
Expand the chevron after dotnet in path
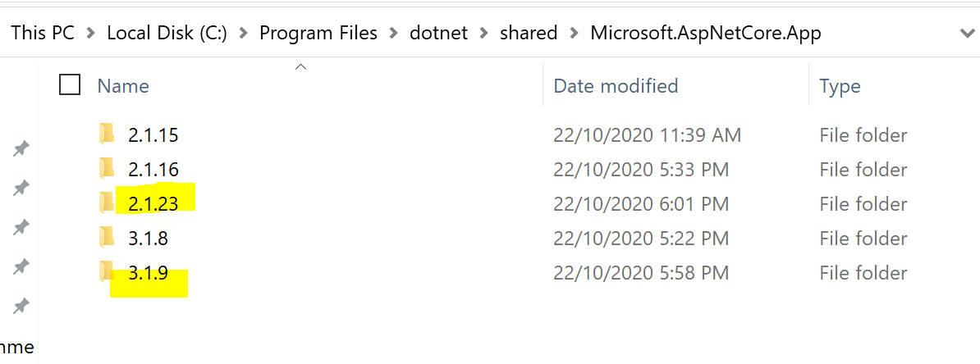tap(483, 33)
